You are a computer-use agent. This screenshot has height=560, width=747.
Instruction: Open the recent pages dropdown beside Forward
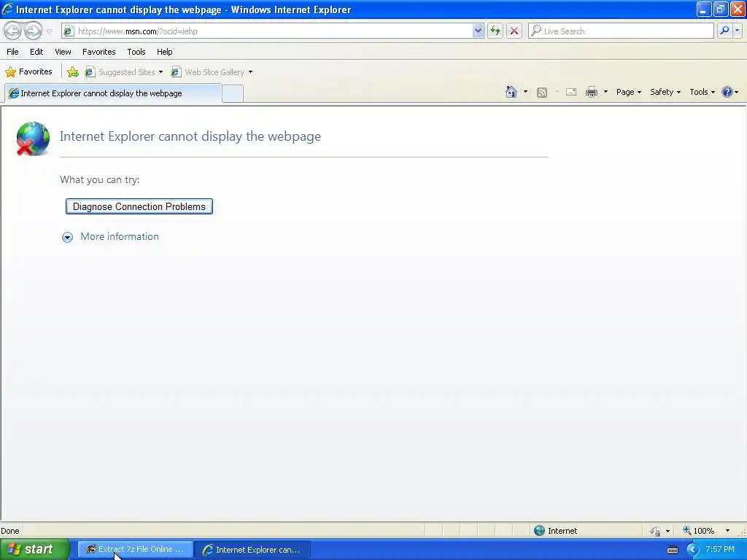point(49,31)
